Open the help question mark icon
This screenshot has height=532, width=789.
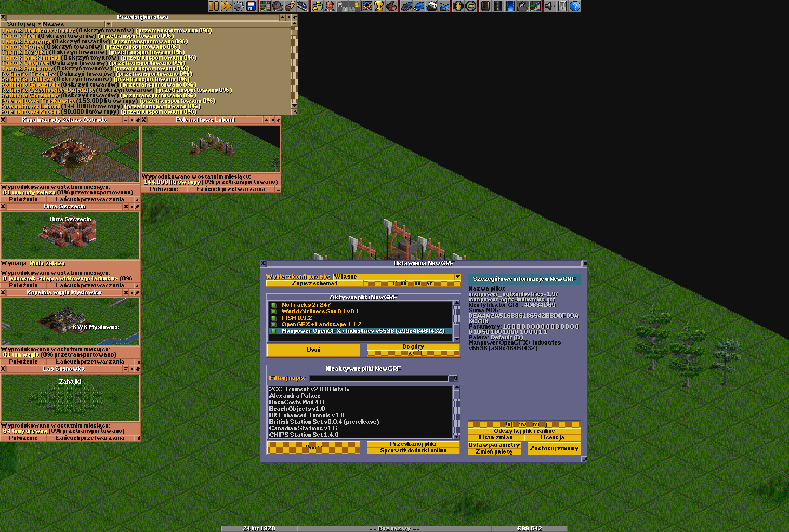pos(575,6)
